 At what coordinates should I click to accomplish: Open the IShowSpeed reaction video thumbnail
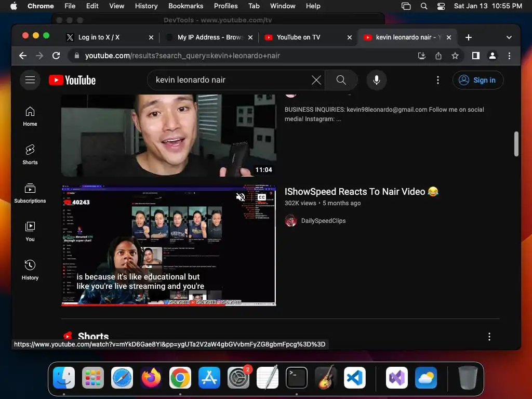pyautogui.click(x=169, y=246)
